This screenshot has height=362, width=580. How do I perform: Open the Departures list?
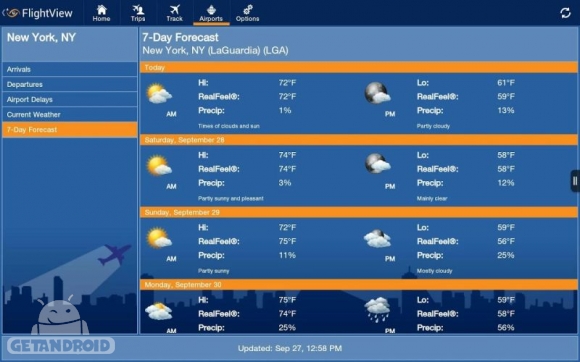(x=70, y=84)
